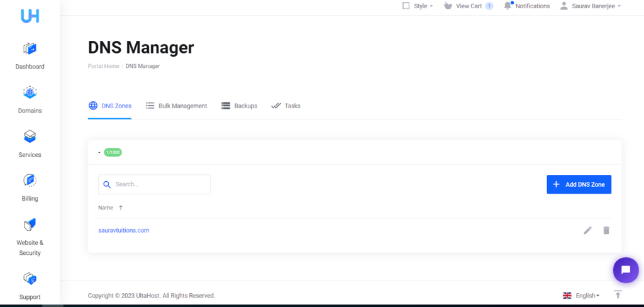
Task: Click the Add DNS Zone button
Action: 579,184
